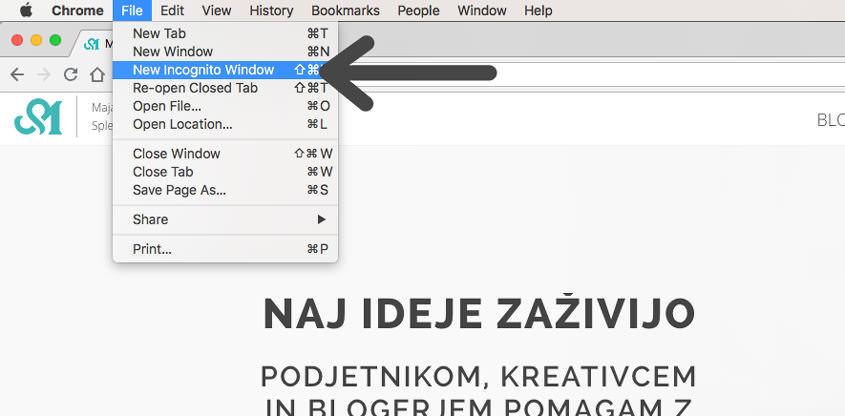Click the browser tab favicon
The height and width of the screenshot is (416, 845).
(92, 44)
